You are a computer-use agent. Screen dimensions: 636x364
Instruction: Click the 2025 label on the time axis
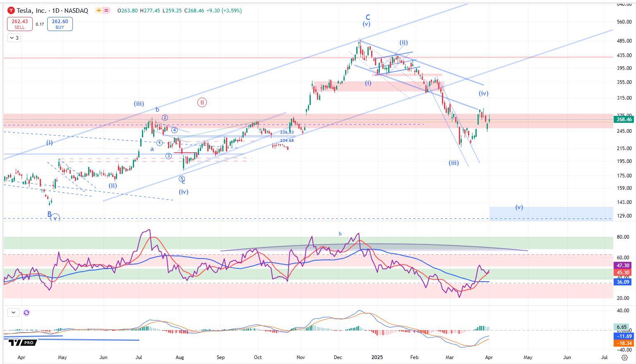pos(377,357)
